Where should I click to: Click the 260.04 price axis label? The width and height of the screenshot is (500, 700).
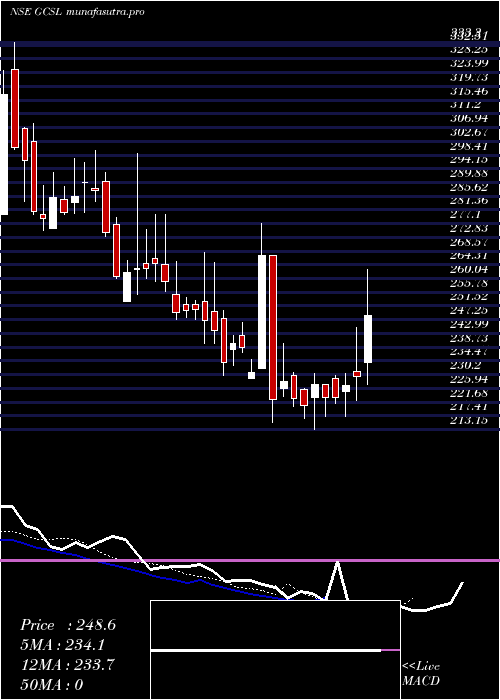[469, 270]
